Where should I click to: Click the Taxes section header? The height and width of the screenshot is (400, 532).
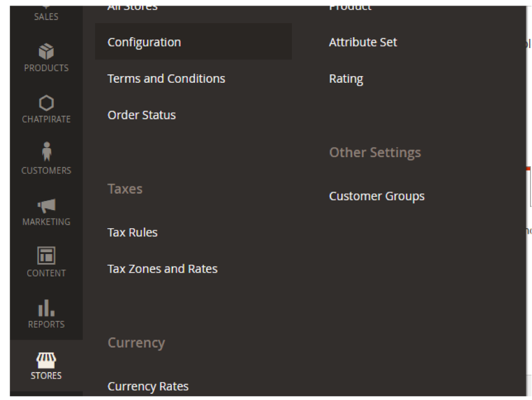[124, 189]
